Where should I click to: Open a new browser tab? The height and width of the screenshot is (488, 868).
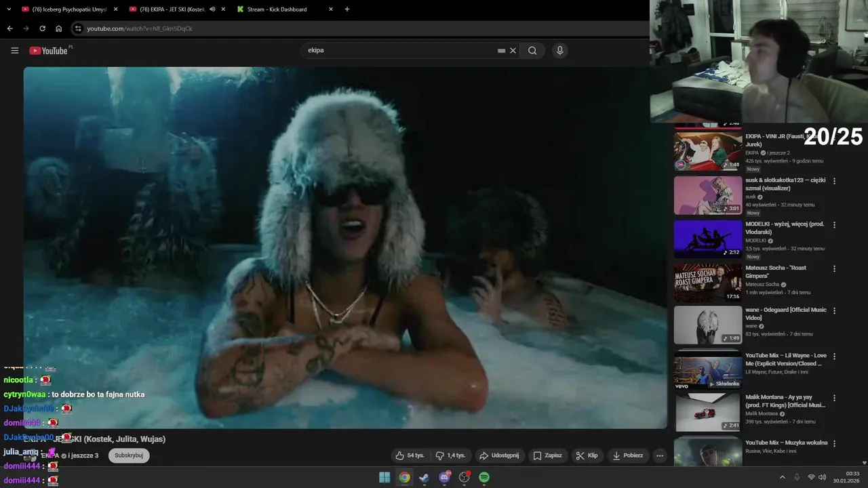[347, 9]
